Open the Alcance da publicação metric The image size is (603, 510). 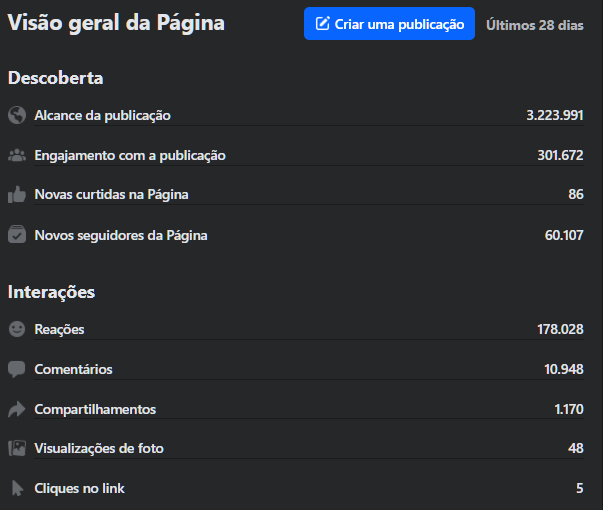click(102, 115)
